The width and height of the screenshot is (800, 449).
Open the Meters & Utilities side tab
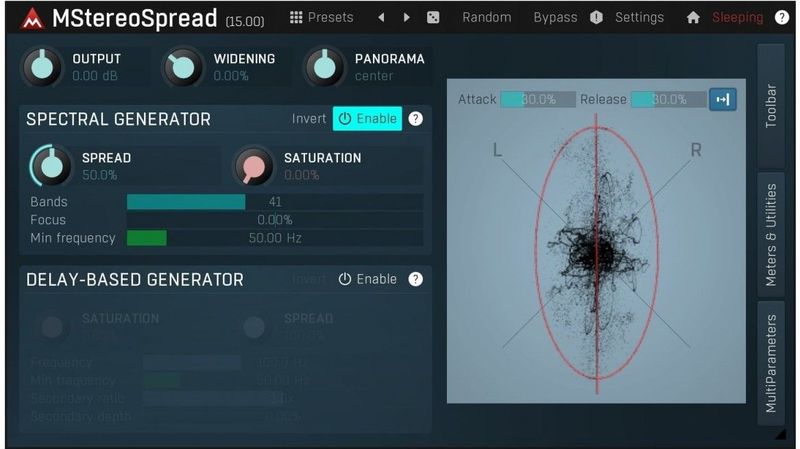(x=771, y=235)
